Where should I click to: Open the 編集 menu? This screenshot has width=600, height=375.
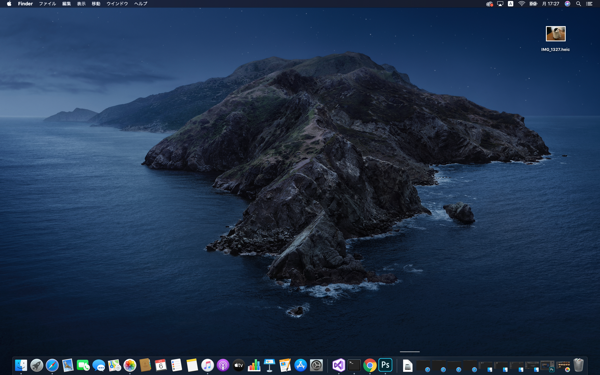(x=67, y=3)
